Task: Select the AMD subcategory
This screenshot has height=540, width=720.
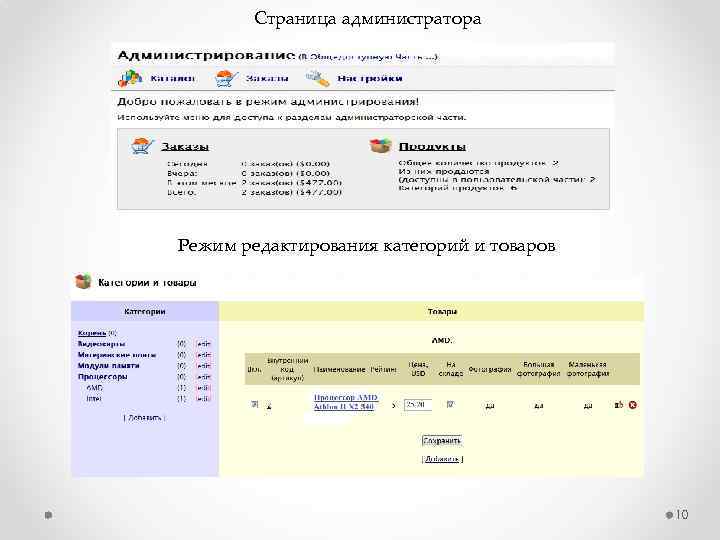Action: click(94, 388)
